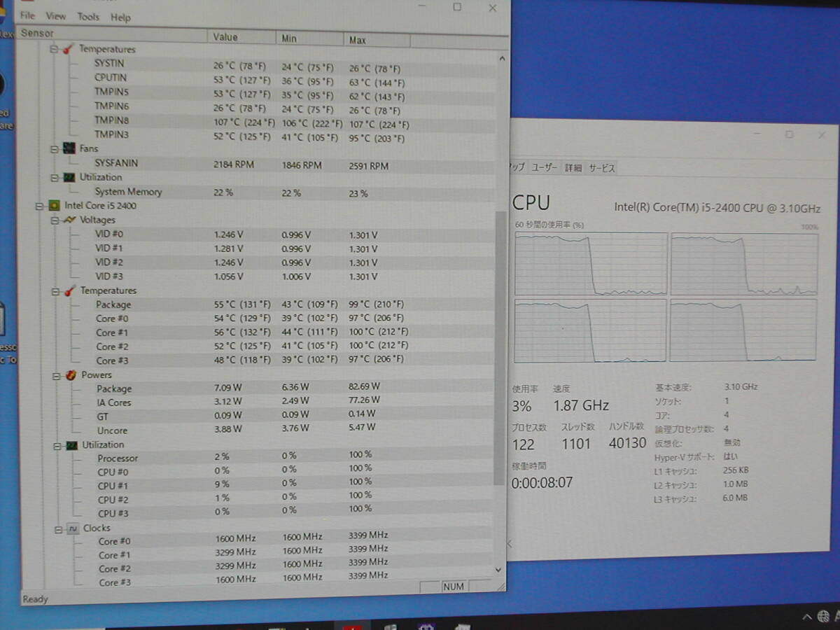Click the Value column header
The width and height of the screenshot is (840, 630).
coord(242,37)
